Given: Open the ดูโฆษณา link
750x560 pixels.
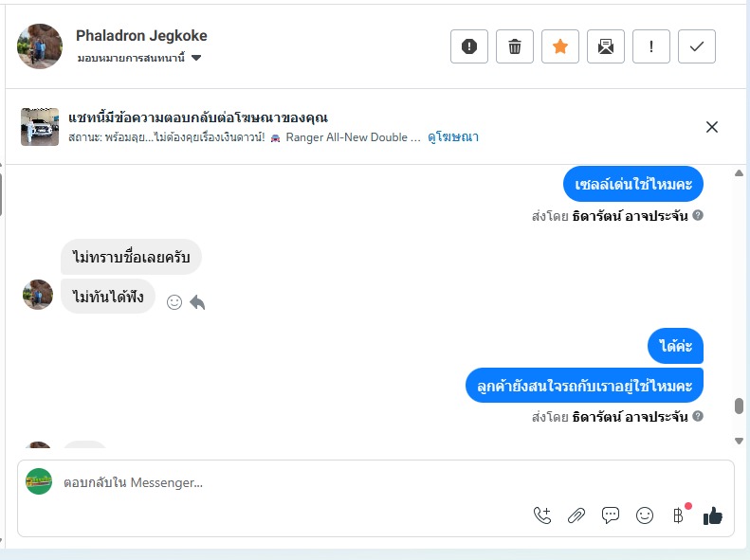Looking at the screenshot, I should pos(453,137).
